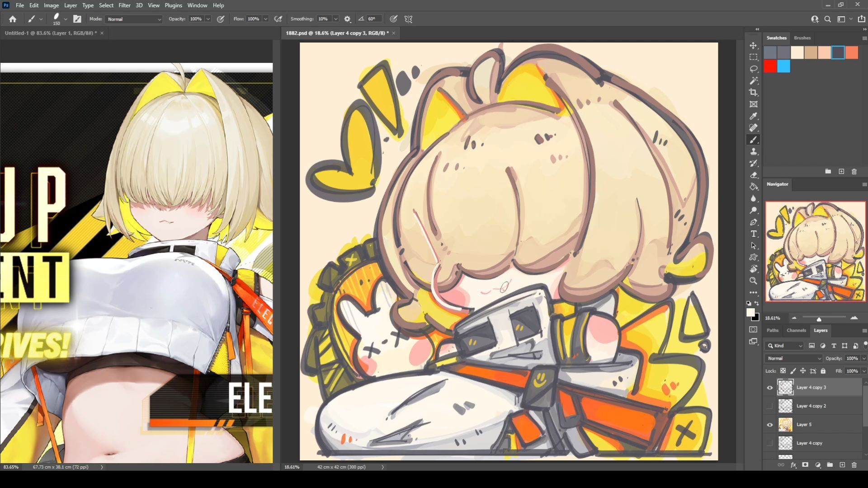
Task: Expand the Smoothing dropdown arrow
Action: pyautogui.click(x=335, y=19)
